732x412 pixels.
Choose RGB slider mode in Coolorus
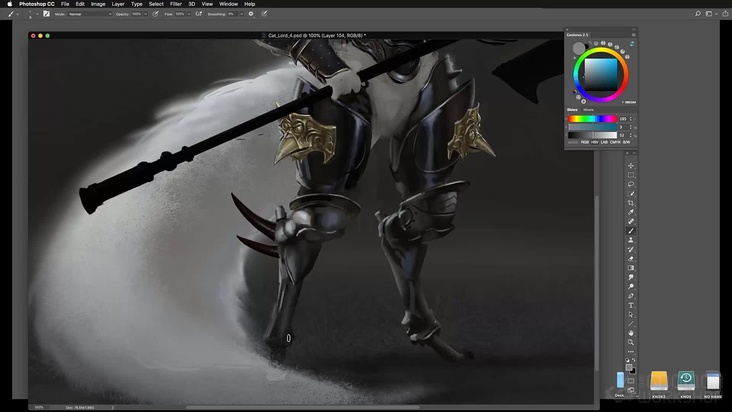coord(584,142)
